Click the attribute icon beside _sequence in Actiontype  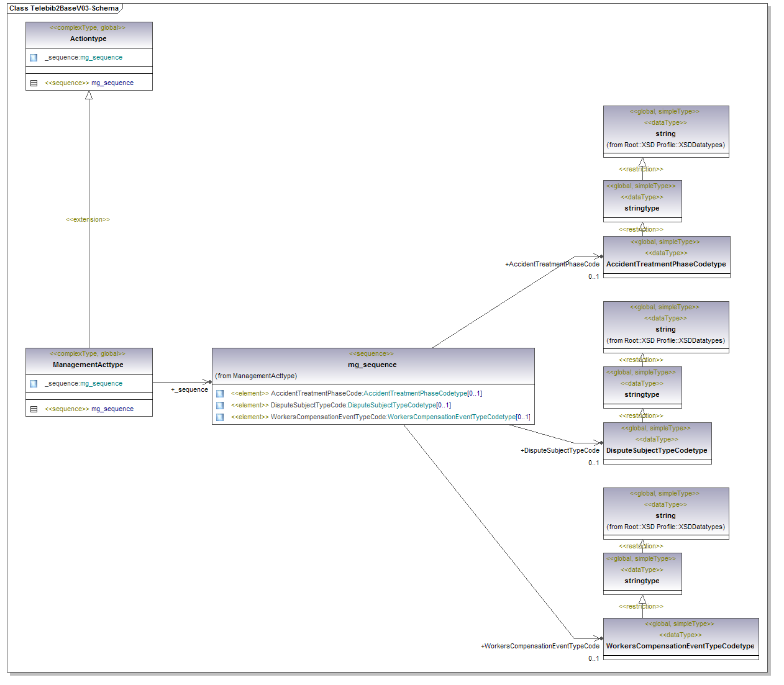(x=34, y=58)
